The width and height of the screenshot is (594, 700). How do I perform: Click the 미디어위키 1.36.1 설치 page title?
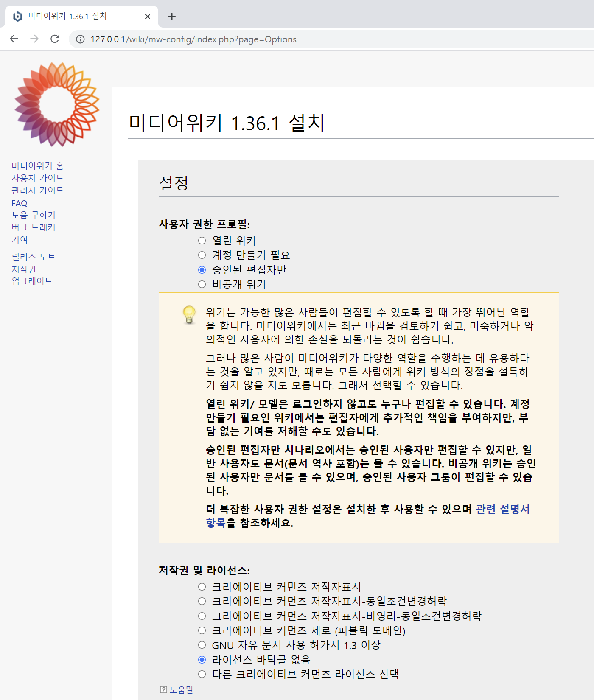click(x=227, y=123)
